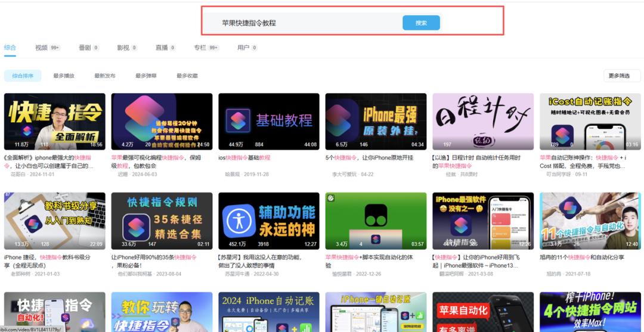Open title ios快捷指令基础教程

(244, 157)
